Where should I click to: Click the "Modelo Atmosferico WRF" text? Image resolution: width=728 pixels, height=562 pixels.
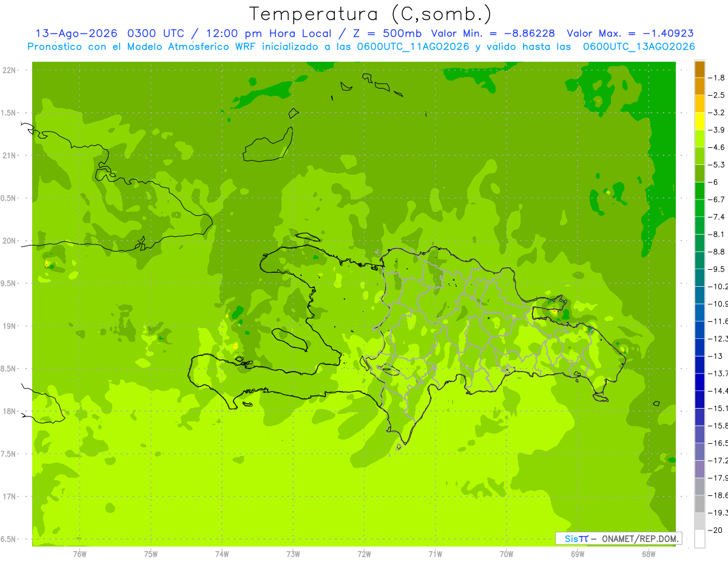click(197, 47)
